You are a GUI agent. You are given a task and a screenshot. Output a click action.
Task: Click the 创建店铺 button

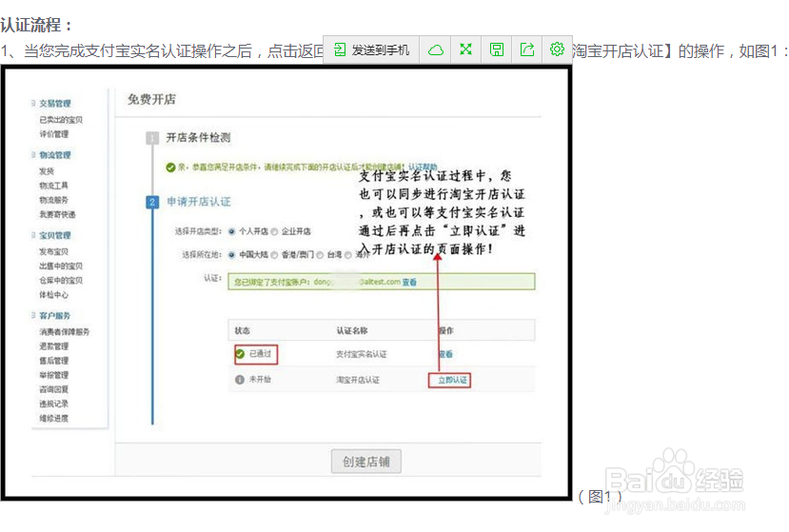366,462
